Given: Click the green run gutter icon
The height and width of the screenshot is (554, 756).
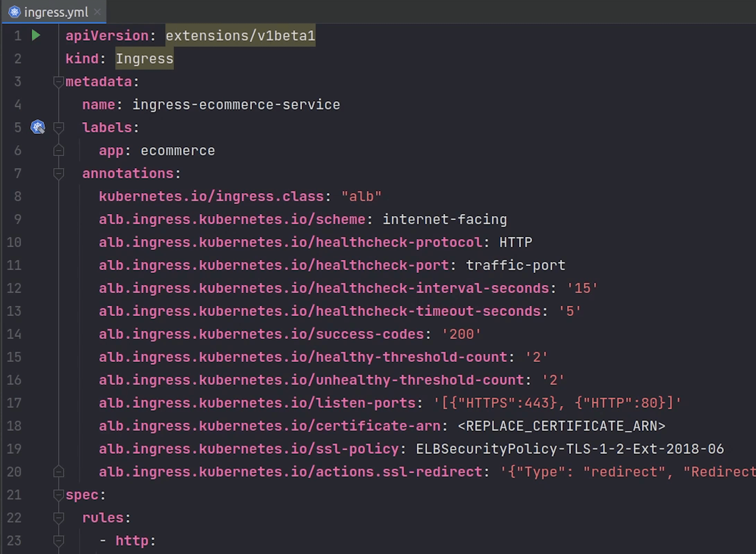Looking at the screenshot, I should (36, 35).
